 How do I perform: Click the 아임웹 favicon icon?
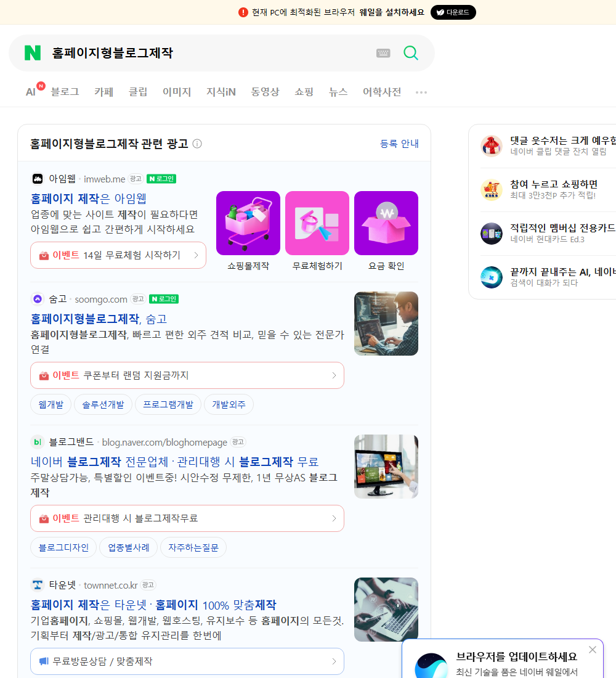(x=38, y=179)
